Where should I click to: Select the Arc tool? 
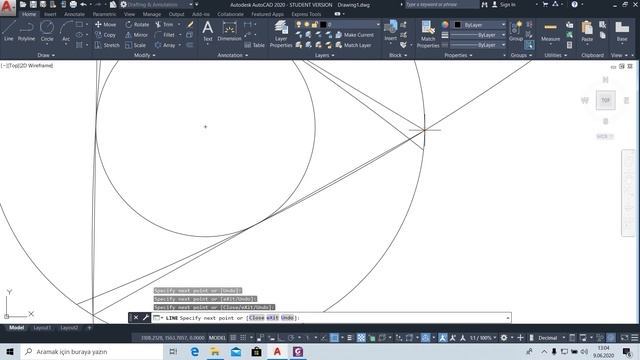click(66, 31)
